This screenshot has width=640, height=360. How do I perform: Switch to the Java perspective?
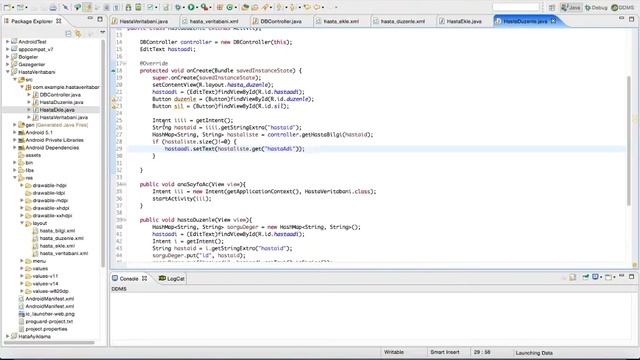pos(571,7)
